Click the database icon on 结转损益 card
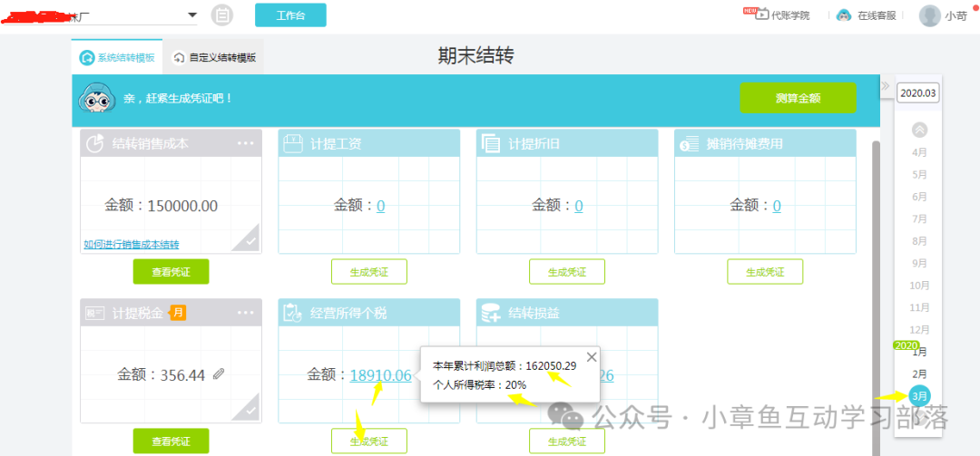 (491, 313)
